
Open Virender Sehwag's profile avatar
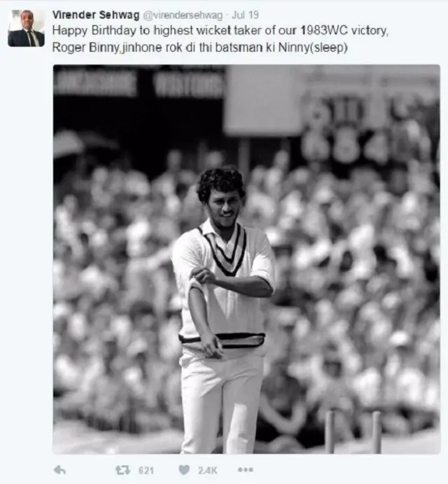coord(26,28)
